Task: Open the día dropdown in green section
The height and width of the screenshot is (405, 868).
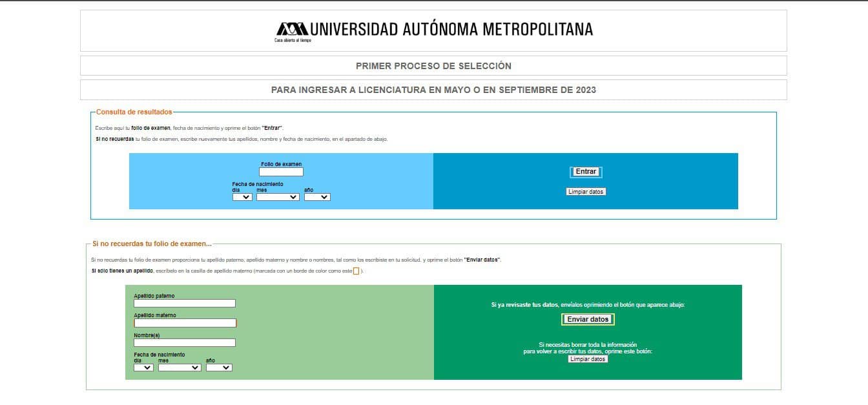Action: [x=143, y=368]
